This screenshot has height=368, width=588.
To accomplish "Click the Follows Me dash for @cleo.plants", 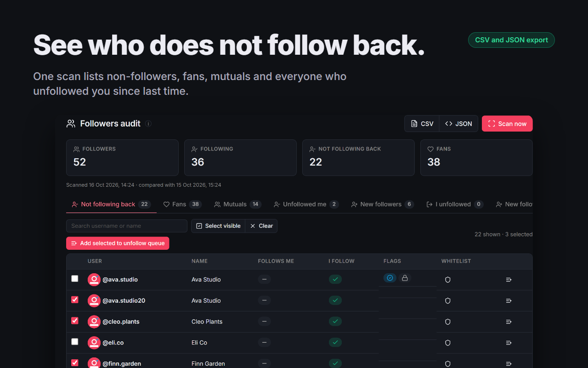I will [264, 322].
